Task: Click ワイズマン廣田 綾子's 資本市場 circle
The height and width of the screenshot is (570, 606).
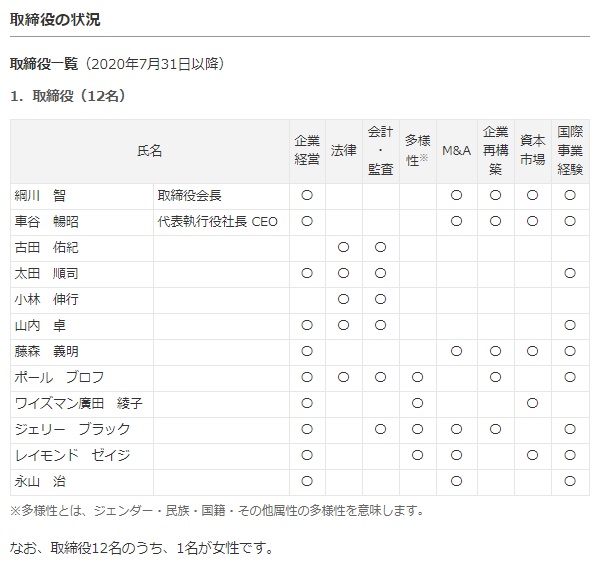Action: click(x=532, y=404)
